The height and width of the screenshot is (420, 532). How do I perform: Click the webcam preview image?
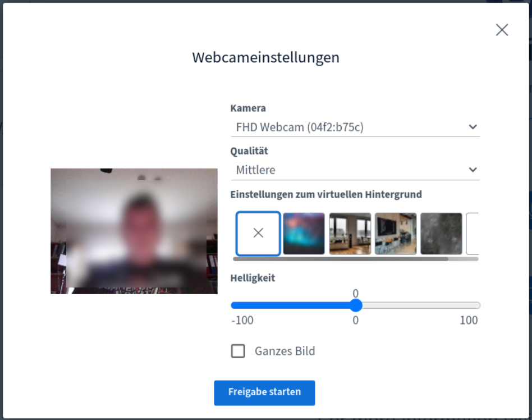[x=134, y=231]
